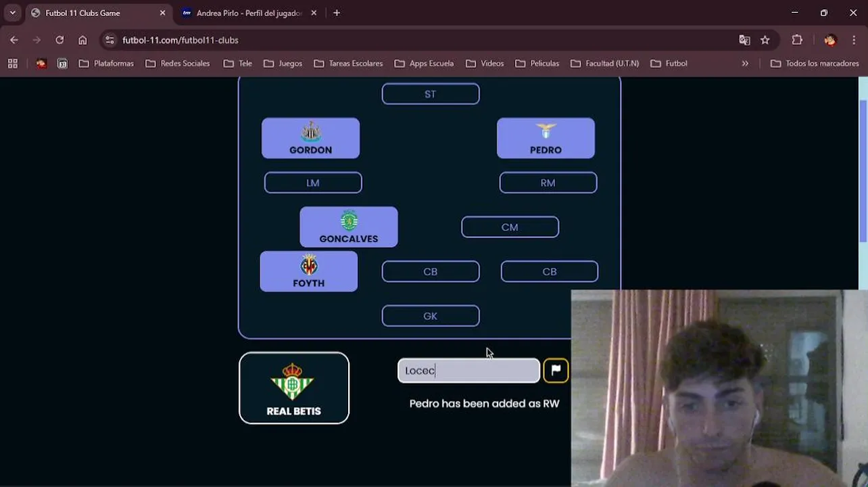The image size is (868, 487).
Task: Minimize the browser window
Action: coord(795,13)
